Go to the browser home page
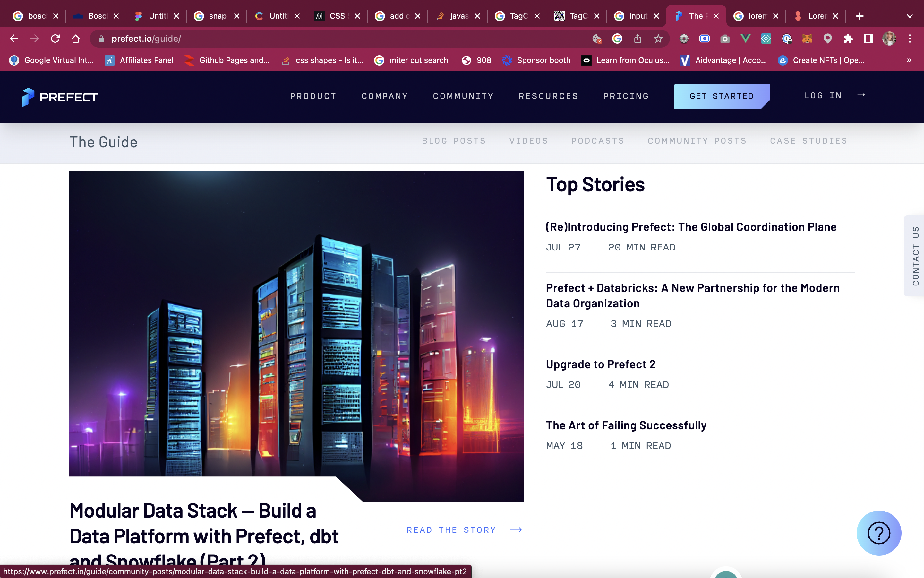 pyautogui.click(x=76, y=39)
